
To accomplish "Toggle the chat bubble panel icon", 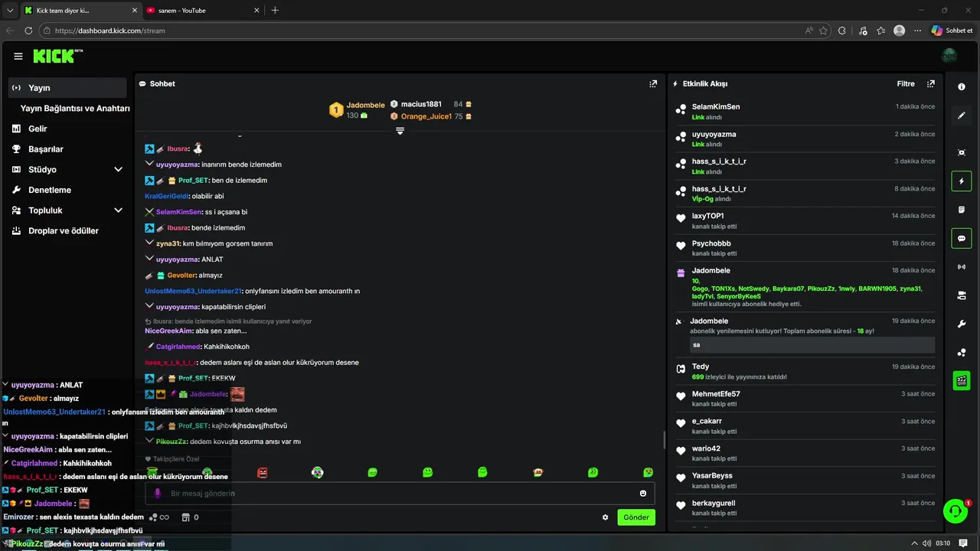I will [962, 239].
